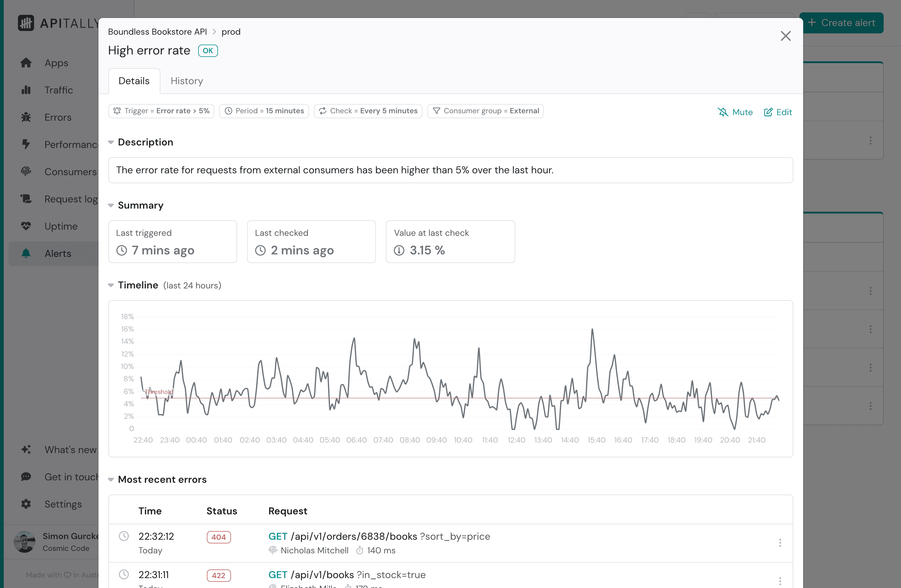The width and height of the screenshot is (901, 588).
Task: Click the highest peak in timeline chart near 15:40
Action: coord(592,330)
